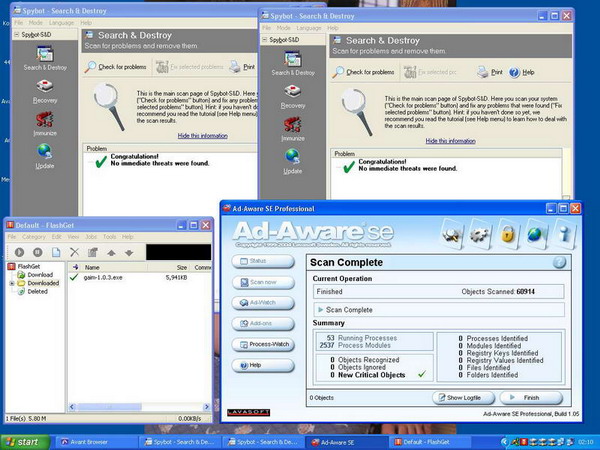Screen dimensions: 600x450
Task: Click Check for problems in back Spybot window
Action: click(116, 67)
